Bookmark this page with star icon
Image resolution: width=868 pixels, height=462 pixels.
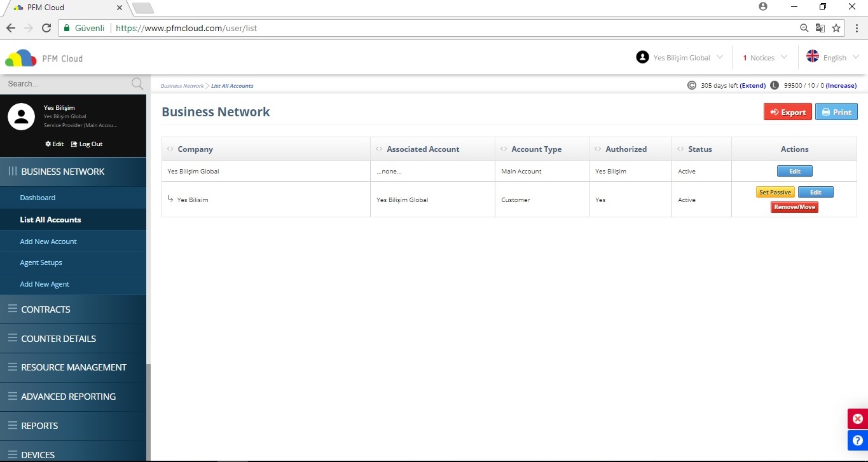point(836,28)
